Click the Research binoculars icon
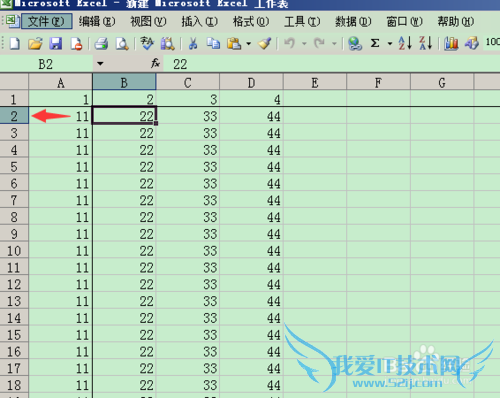 coord(168,43)
